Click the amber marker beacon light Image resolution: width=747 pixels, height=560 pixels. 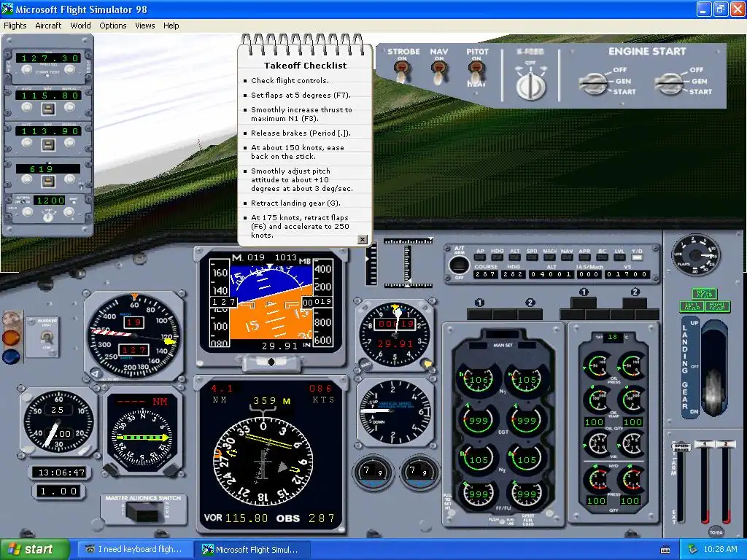[12, 338]
